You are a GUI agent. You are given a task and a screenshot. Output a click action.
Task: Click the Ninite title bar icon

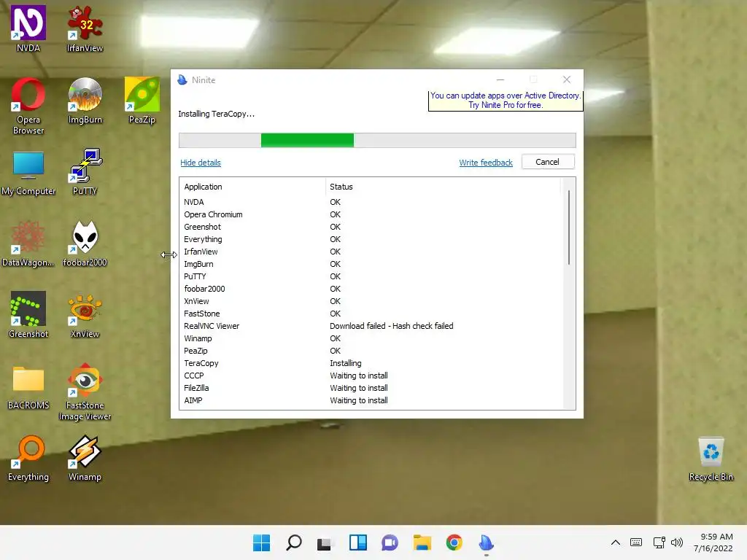click(x=182, y=80)
